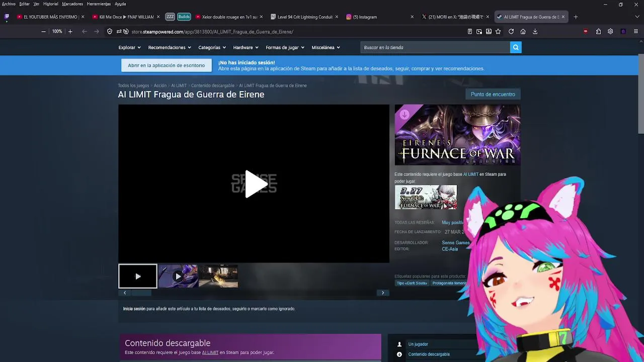This screenshot has width=644, height=362.
Task: Select the Tipo «Dark Souls» tag
Action: click(x=412, y=283)
